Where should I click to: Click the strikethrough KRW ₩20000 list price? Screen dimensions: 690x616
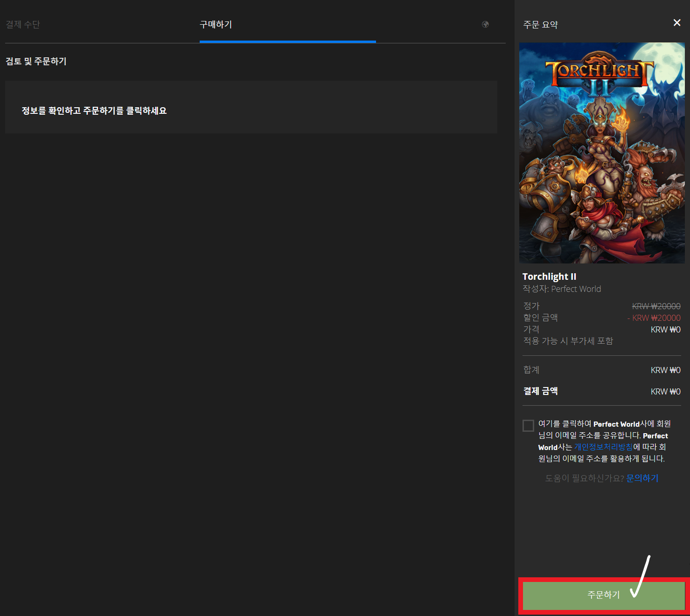click(x=656, y=306)
